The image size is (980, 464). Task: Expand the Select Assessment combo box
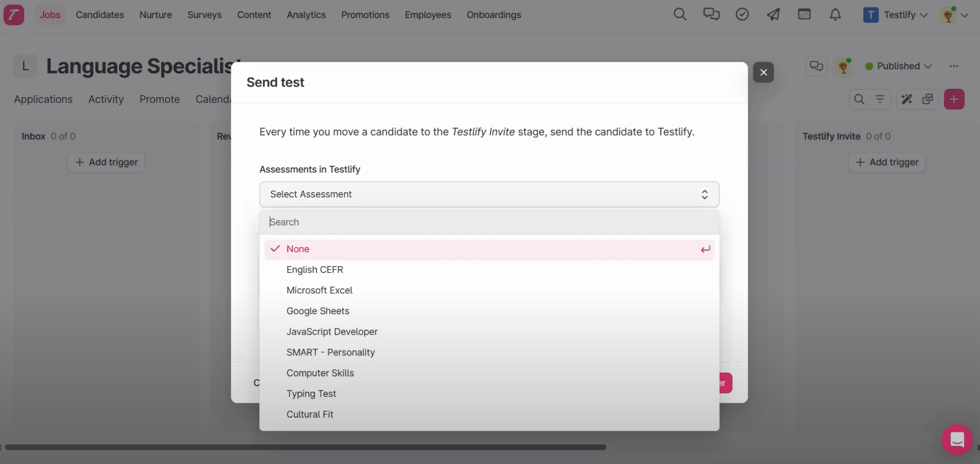[489, 194]
